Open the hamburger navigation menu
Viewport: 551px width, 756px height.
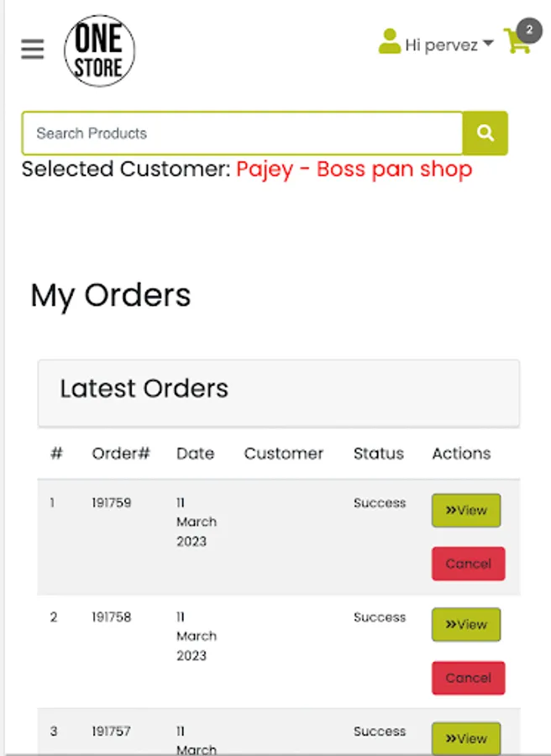tap(33, 50)
